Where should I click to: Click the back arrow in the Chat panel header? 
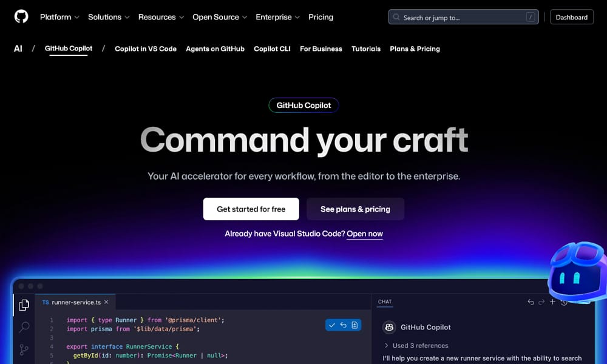coord(531,302)
